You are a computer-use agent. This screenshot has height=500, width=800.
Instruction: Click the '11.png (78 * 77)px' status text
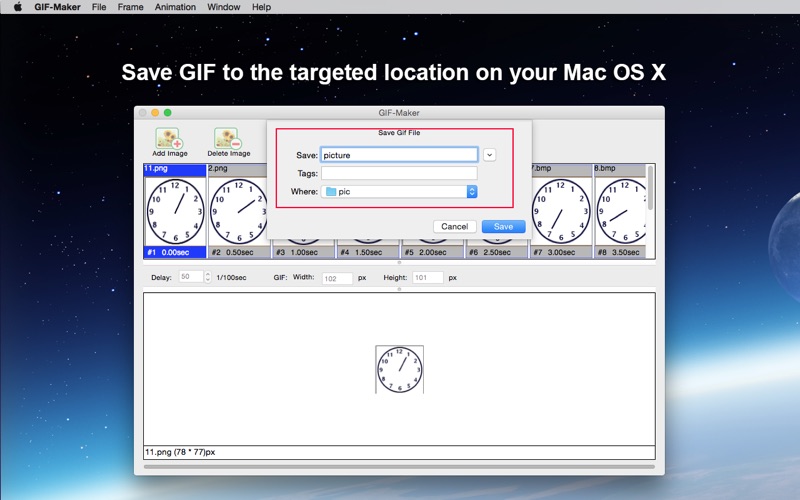180,452
